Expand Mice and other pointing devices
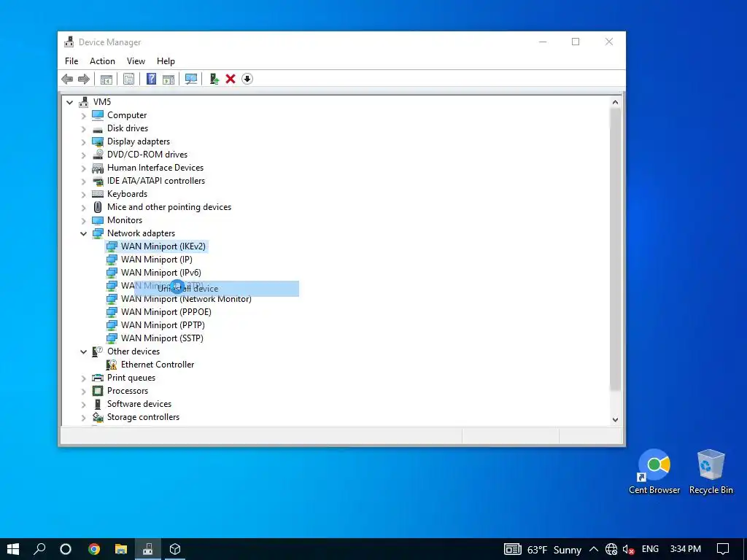 tap(83, 208)
